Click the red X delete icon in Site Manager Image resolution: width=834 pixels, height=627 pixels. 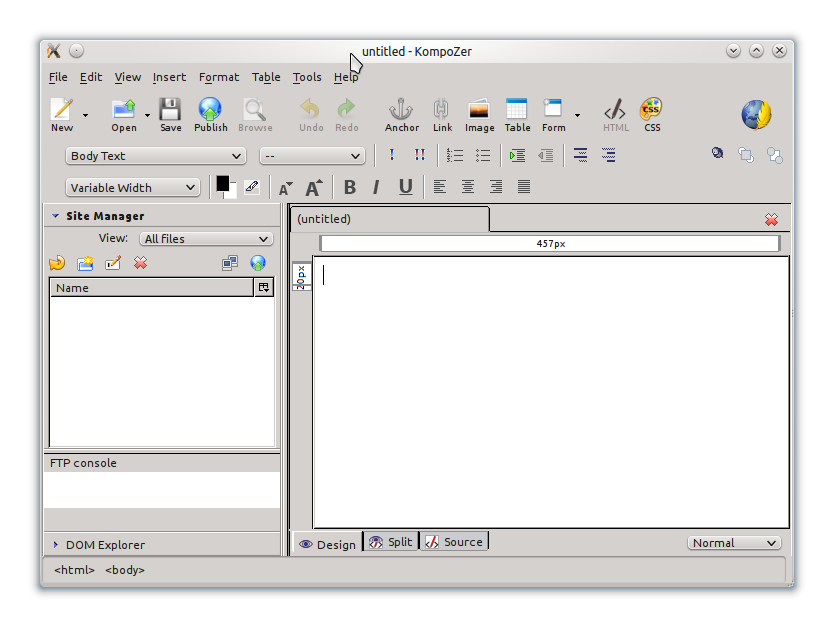pos(140,263)
